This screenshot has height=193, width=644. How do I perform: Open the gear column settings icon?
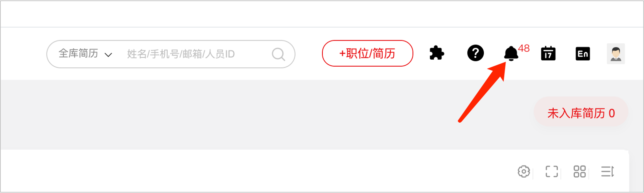tap(524, 172)
